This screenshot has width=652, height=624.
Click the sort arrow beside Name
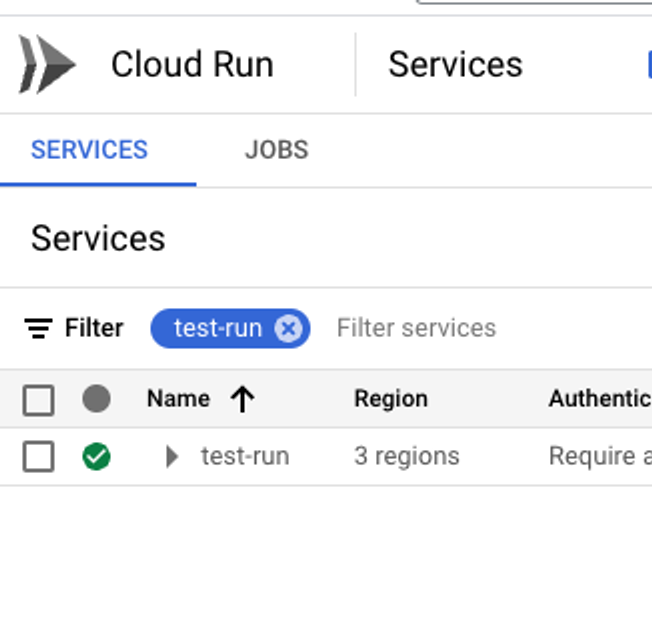tap(242, 399)
